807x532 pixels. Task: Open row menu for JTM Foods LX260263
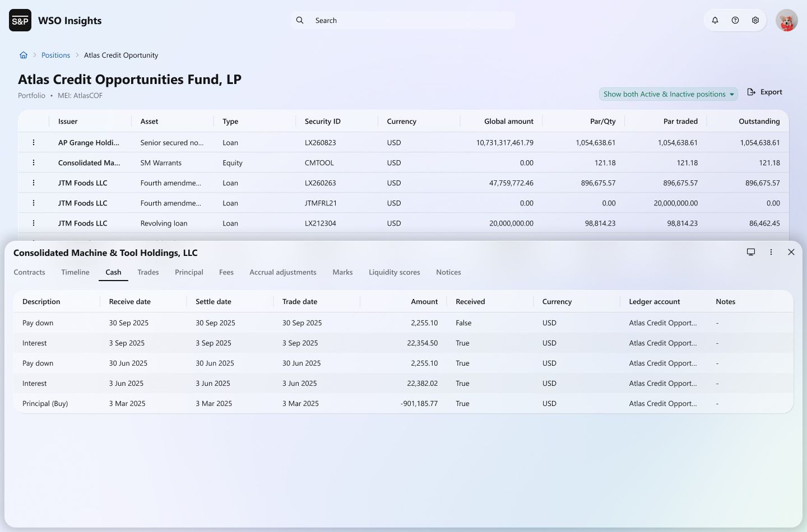coord(34,183)
